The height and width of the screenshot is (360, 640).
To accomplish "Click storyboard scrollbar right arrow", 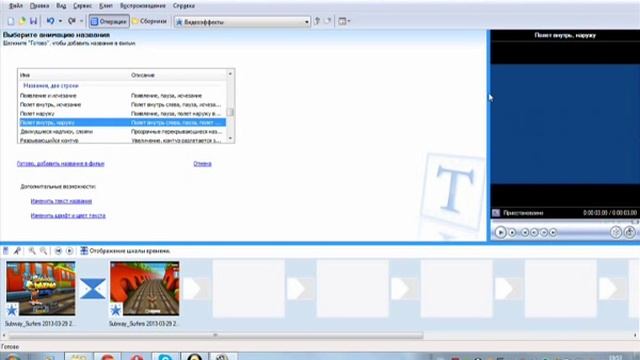I will point(636,336).
